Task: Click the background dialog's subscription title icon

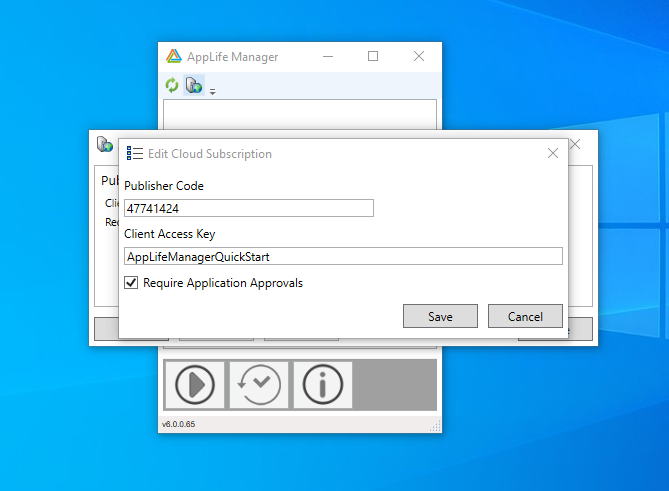Action: coord(105,144)
